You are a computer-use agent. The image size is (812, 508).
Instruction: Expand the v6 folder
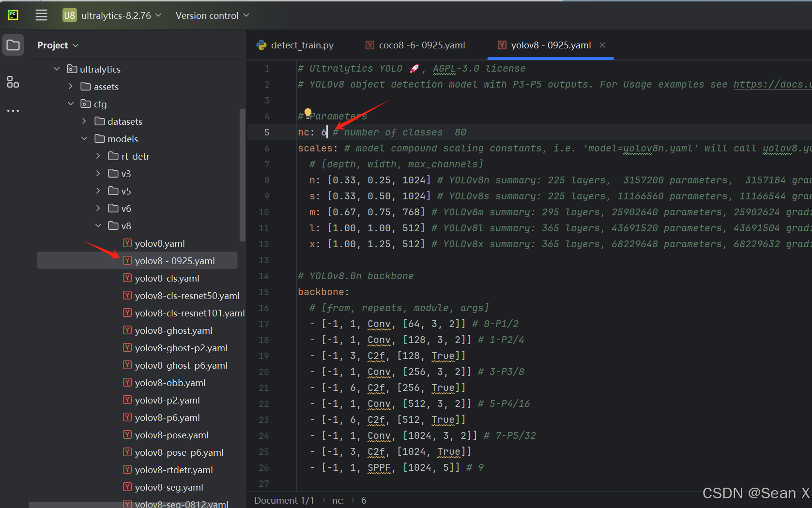(x=98, y=208)
